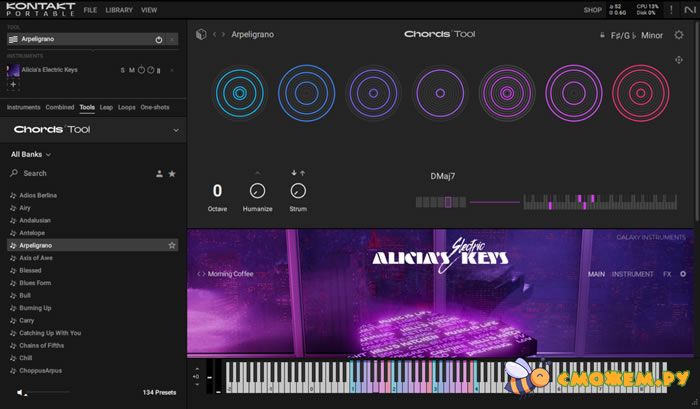Toggle the Arpeligrano tool power button
700x409 pixels.
[159, 39]
